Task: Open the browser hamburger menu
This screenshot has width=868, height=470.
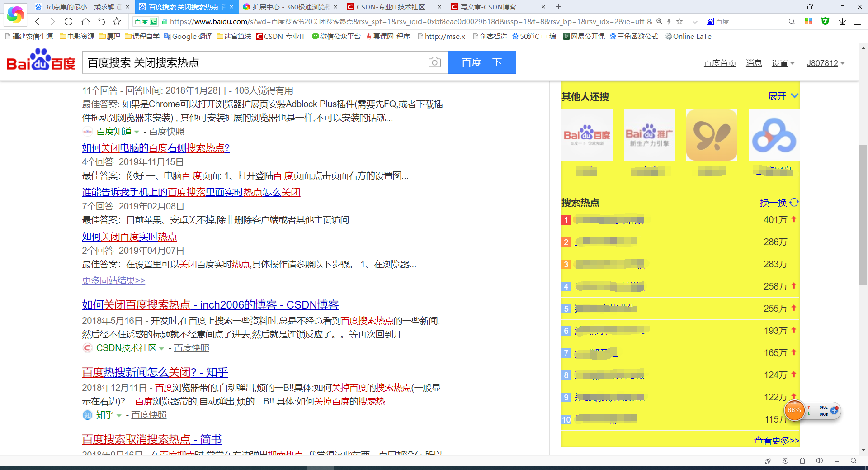Action: click(857, 21)
